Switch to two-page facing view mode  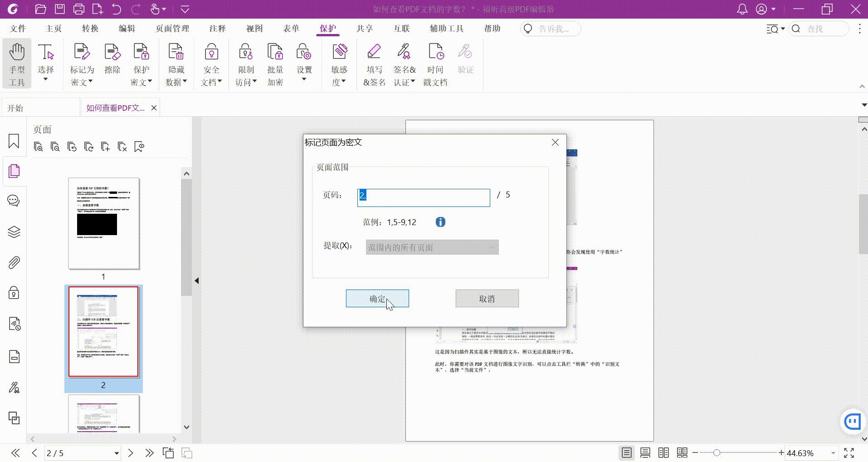pyautogui.click(x=663, y=452)
